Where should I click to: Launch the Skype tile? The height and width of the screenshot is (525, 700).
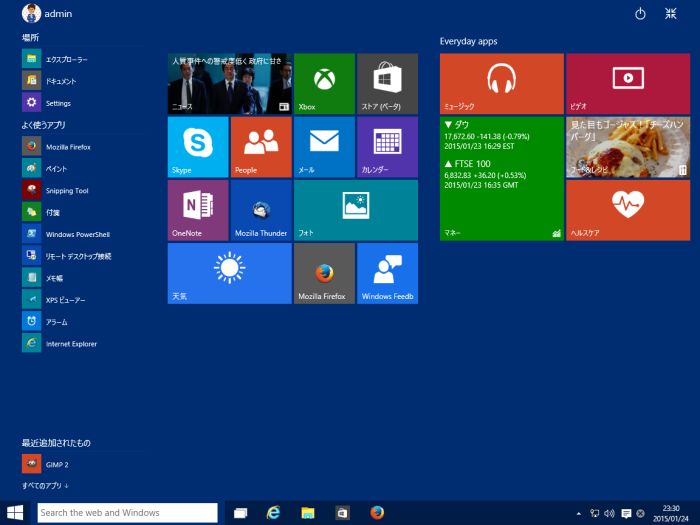(x=198, y=146)
